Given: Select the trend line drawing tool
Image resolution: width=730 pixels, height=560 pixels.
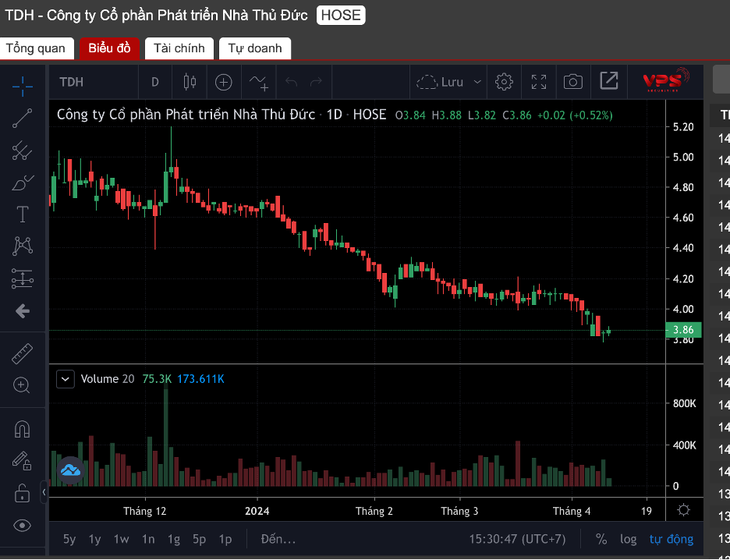Looking at the screenshot, I should [23, 119].
